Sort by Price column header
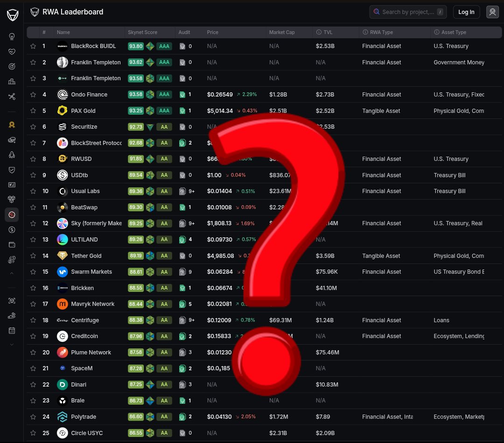Image resolution: width=504 pixels, height=443 pixels. [212, 32]
